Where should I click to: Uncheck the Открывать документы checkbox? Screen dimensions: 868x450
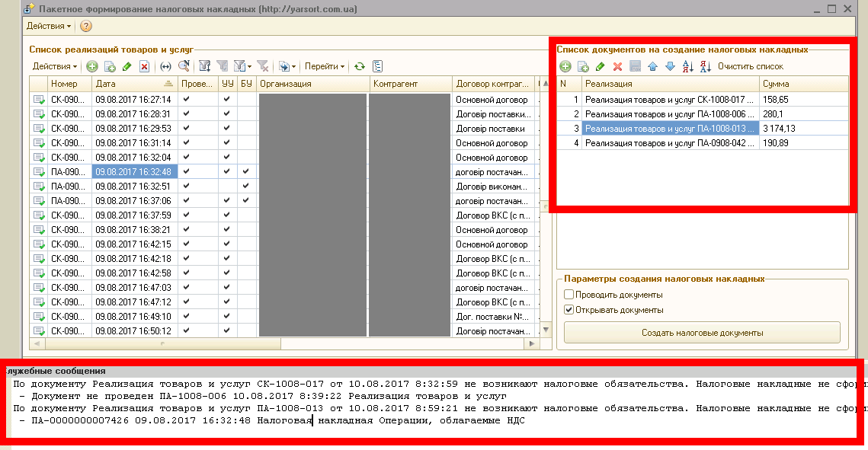[569, 310]
